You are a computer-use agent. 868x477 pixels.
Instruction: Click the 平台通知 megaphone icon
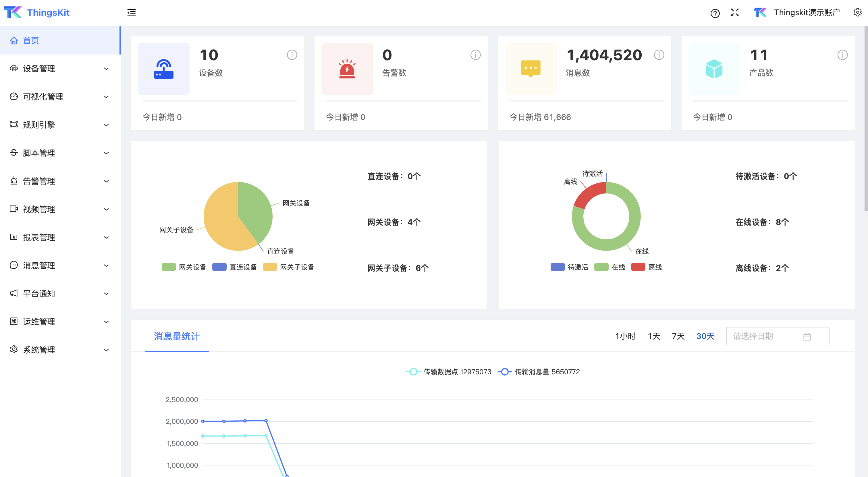coord(13,293)
